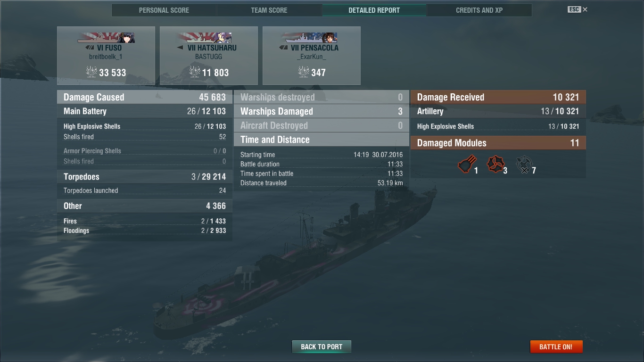This screenshot has height=362, width=644.
Task: Select the Detailed Report tab
Action: click(374, 10)
